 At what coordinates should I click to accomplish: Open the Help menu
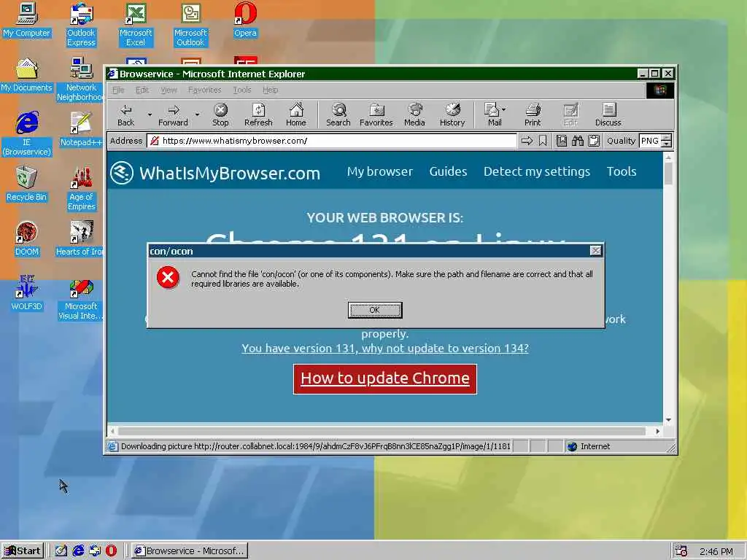point(270,90)
